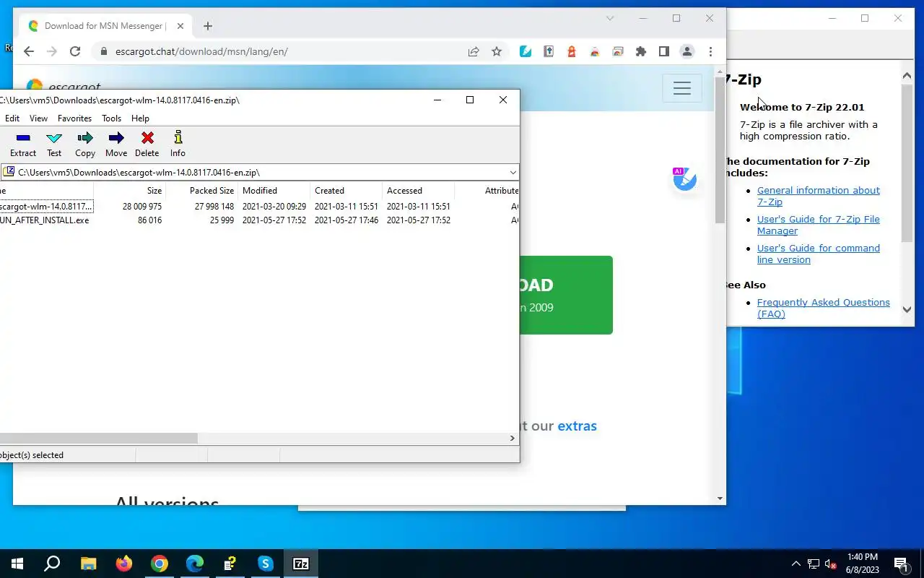Sort by the Size column header

pos(130,191)
